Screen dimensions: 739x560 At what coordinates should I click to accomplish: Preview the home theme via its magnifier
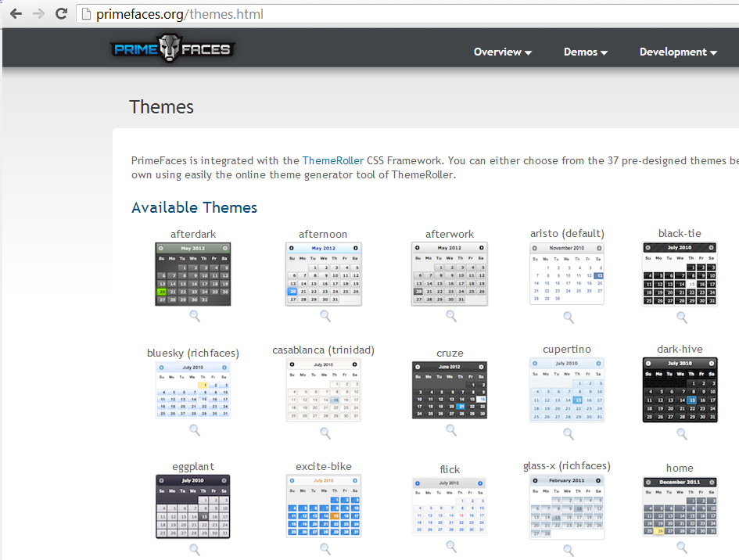point(680,547)
